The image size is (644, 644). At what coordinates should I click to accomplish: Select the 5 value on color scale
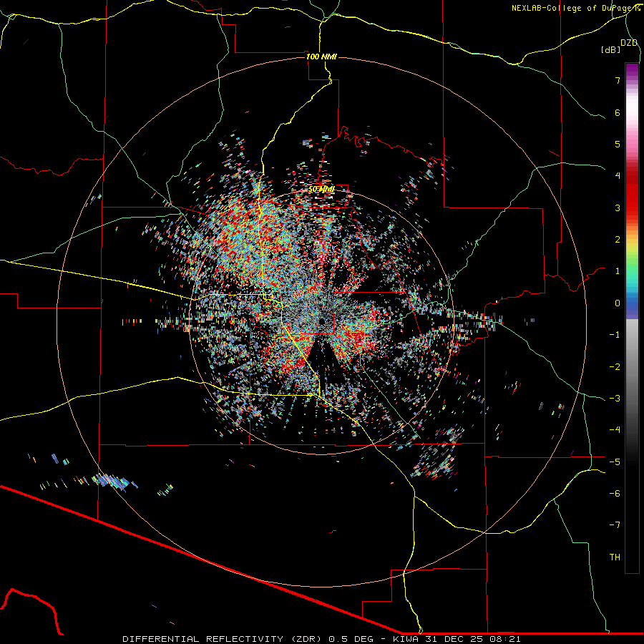pos(618,144)
